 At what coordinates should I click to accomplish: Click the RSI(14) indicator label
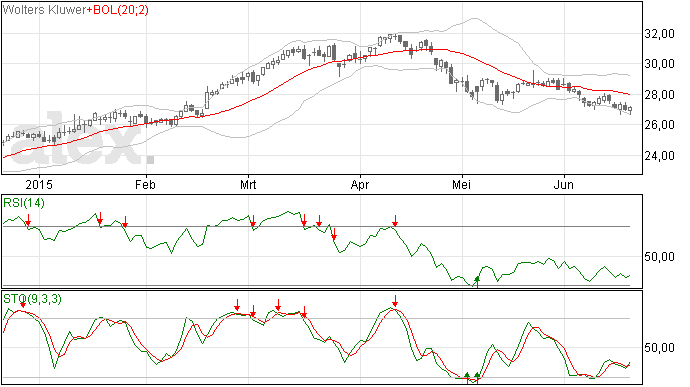pyautogui.click(x=24, y=203)
